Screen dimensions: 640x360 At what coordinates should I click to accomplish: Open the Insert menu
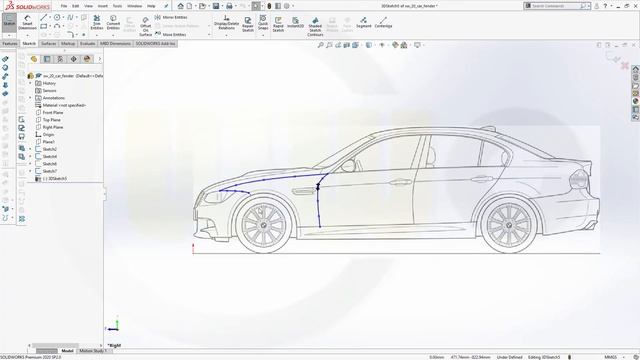(103, 6)
